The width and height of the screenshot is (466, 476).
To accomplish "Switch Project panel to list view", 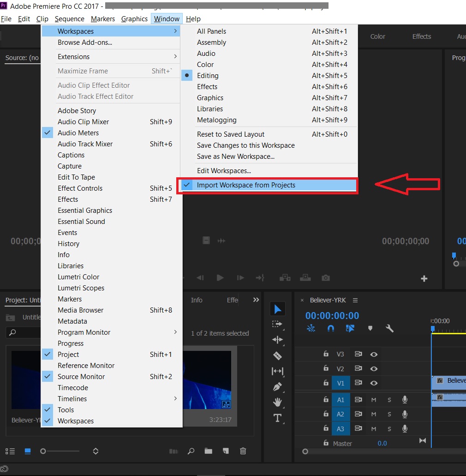I will [10, 452].
